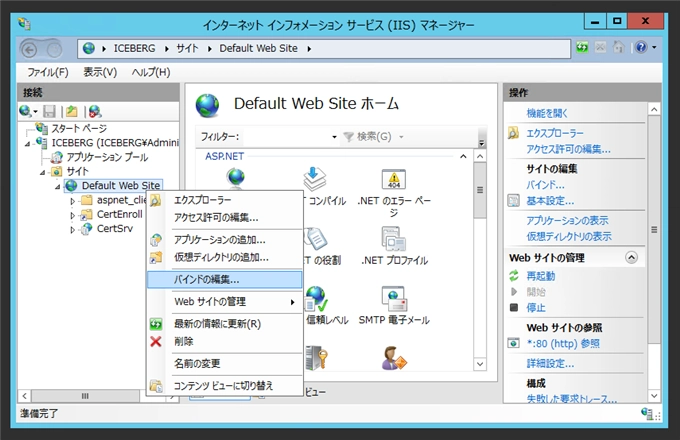Open the ファイル(F) menu
The image size is (680, 440).
click(48, 72)
